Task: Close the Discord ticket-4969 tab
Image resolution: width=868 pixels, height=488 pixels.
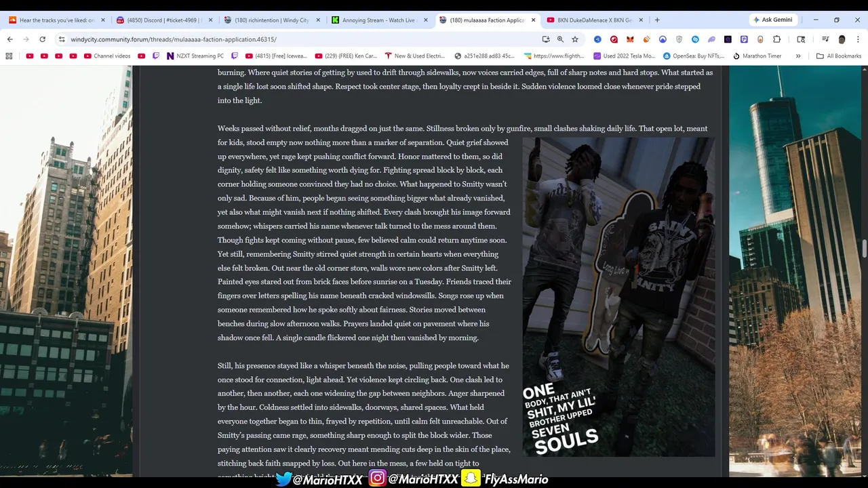Action: (x=211, y=20)
